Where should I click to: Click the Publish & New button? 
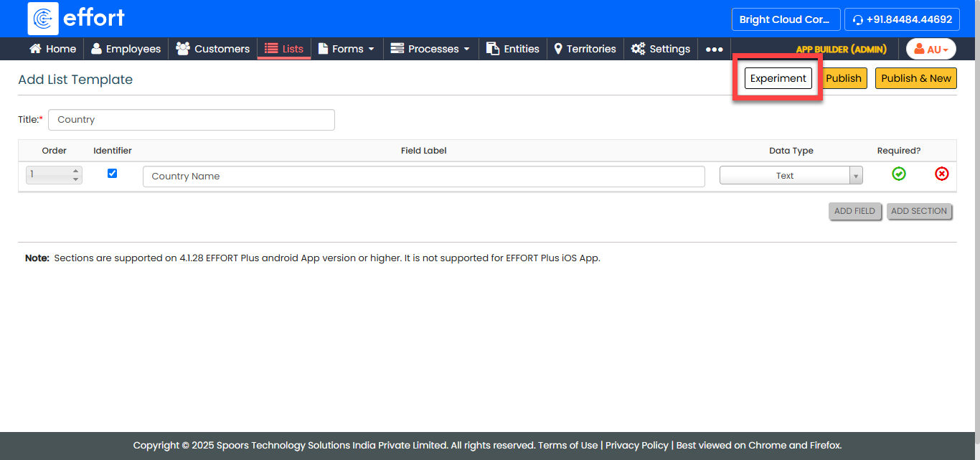[915, 78]
